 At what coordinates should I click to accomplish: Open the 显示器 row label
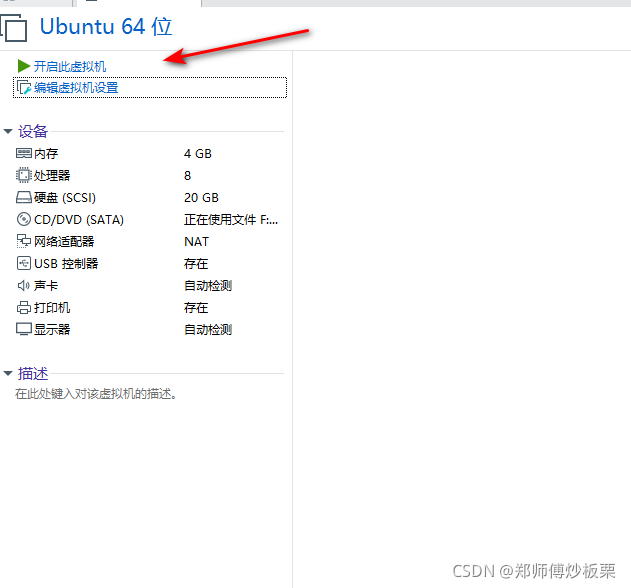tap(52, 330)
